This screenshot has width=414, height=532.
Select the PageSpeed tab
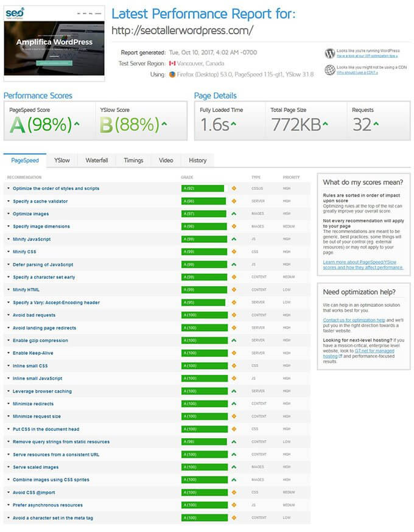25,160
